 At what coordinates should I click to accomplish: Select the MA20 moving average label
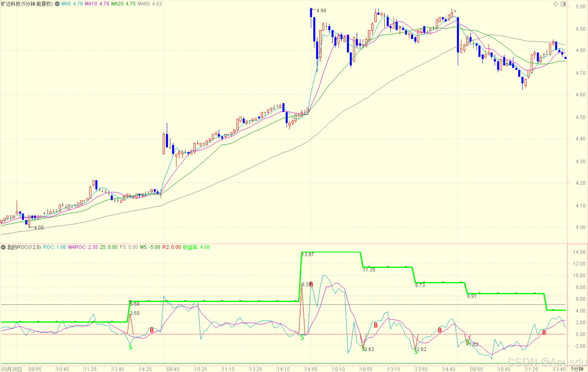(x=123, y=4)
